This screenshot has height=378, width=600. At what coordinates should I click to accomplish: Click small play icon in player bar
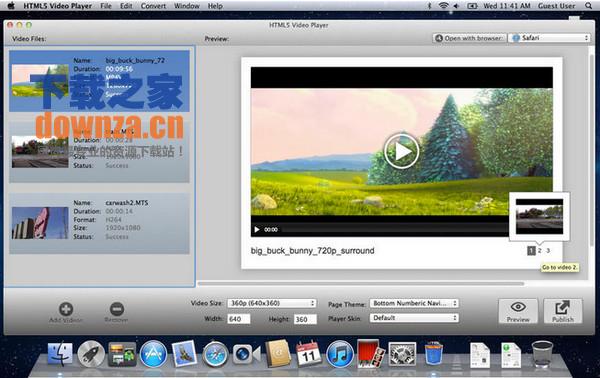(257, 230)
